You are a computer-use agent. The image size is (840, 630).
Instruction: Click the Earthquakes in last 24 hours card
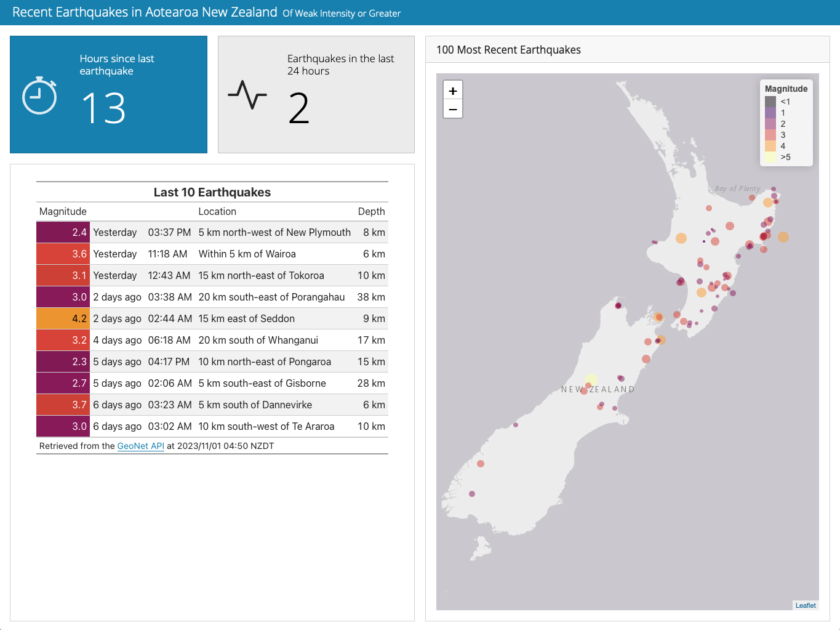316,94
